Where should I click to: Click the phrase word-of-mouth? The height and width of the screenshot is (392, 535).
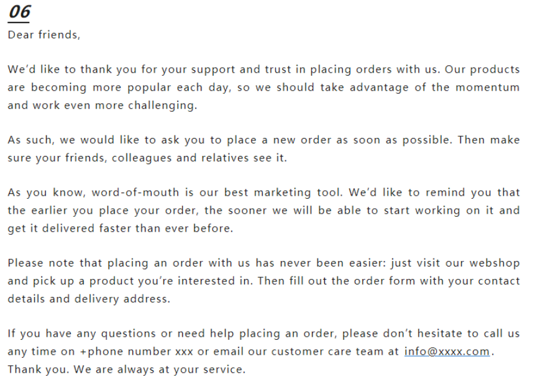pos(135,193)
